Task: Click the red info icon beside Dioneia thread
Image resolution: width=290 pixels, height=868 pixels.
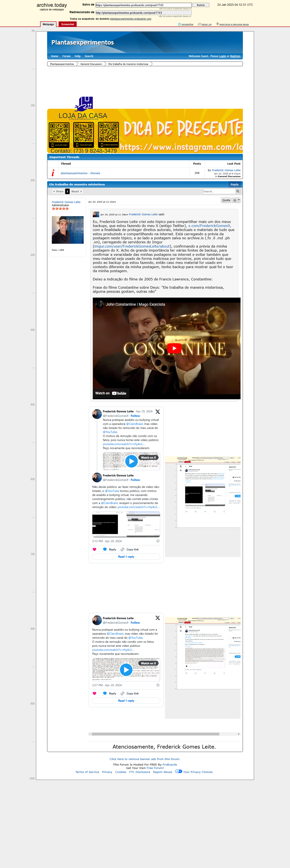Action: tap(53, 173)
